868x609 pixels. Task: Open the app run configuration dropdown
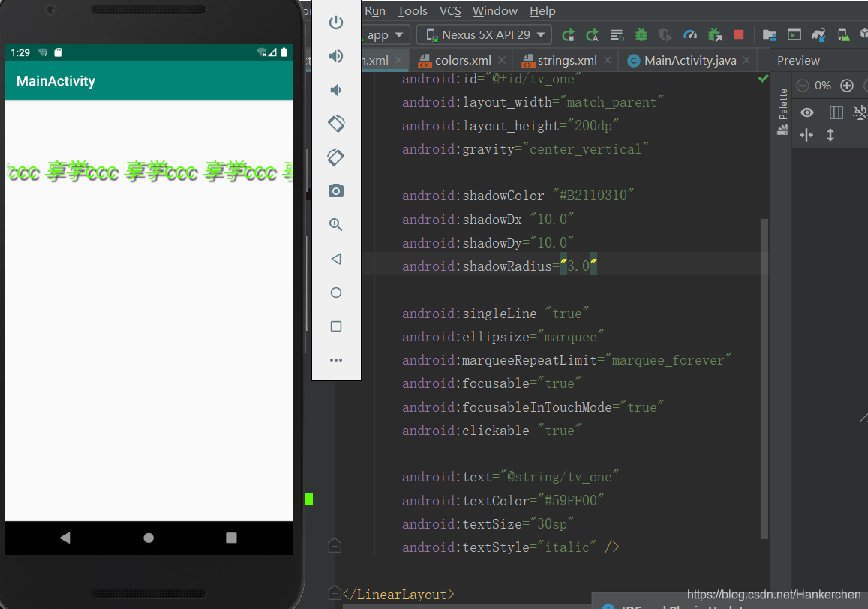click(x=386, y=35)
